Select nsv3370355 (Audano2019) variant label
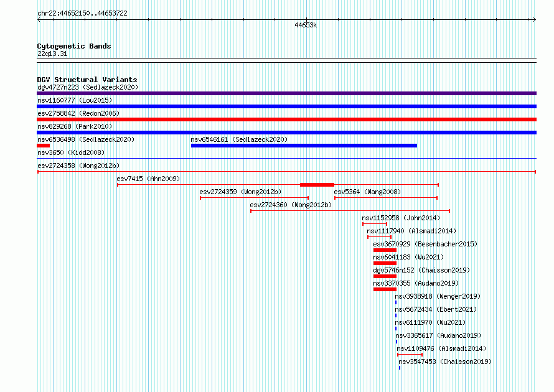 (416, 283)
